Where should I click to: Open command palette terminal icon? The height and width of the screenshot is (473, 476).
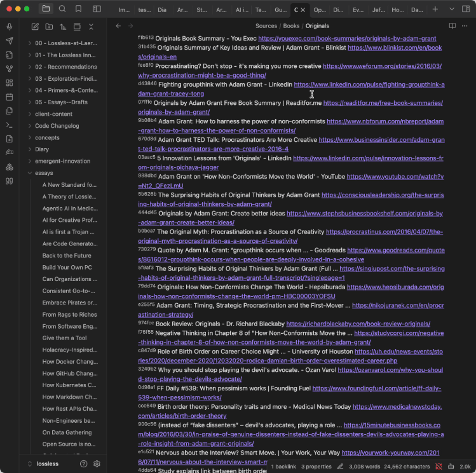pos(10,125)
